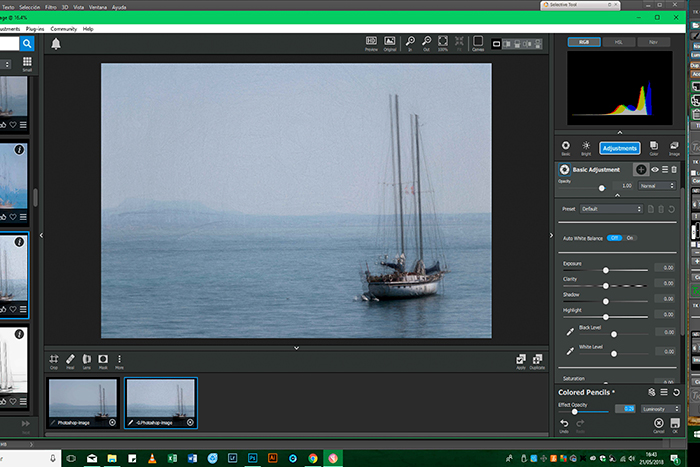Turn Auto White Balance On
The image size is (700, 467).
[x=630, y=238]
